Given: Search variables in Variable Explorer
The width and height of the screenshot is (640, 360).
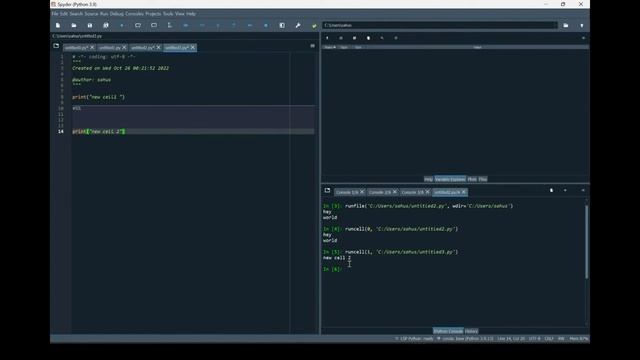Looking at the screenshot, I should [x=382, y=38].
